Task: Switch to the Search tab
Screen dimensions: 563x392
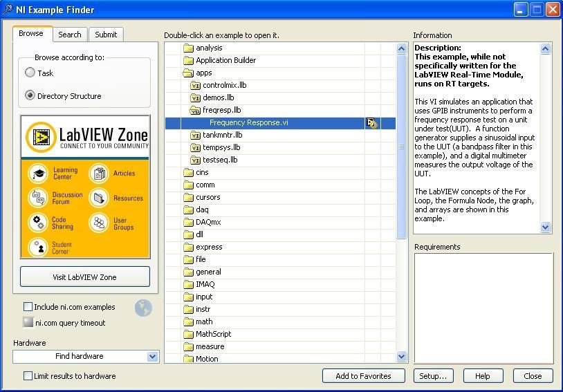Action: pyautogui.click(x=70, y=35)
